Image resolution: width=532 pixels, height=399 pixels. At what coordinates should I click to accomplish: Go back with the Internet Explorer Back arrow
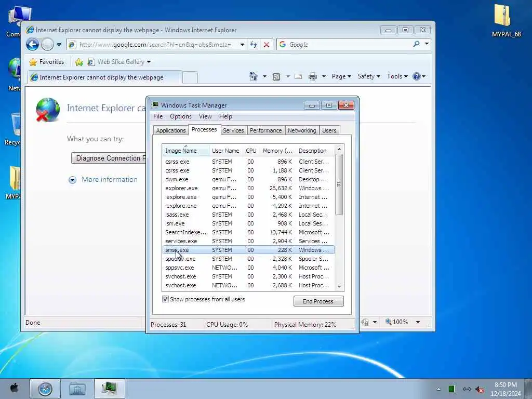pyautogui.click(x=33, y=45)
